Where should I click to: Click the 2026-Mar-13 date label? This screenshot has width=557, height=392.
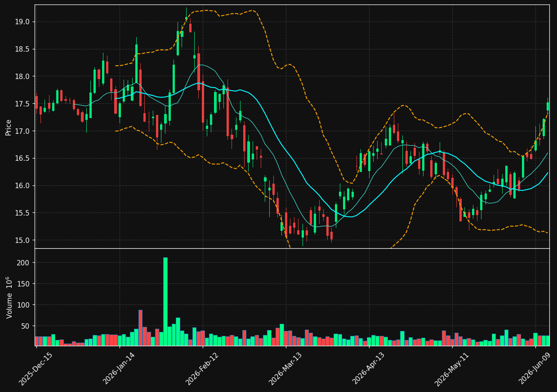tap(285, 369)
